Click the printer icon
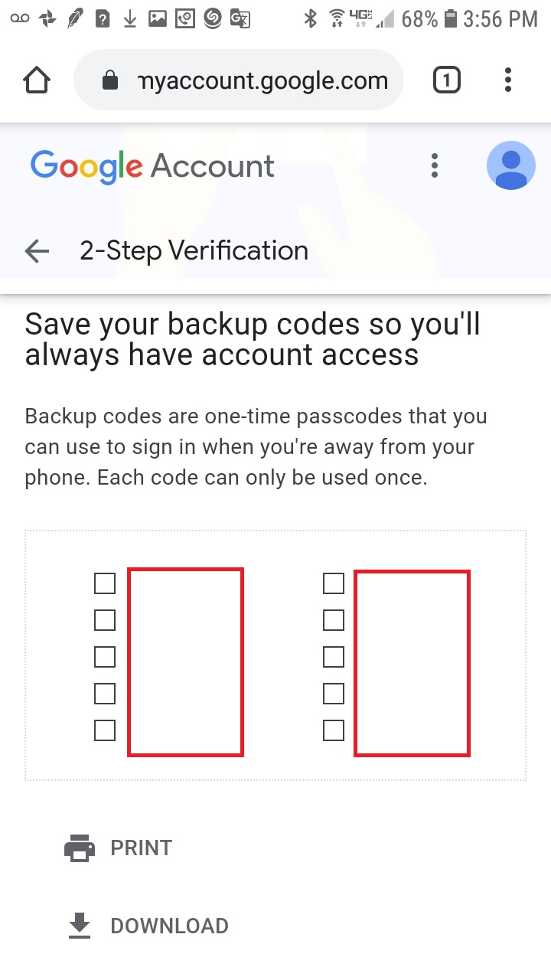Image resolution: width=551 pixels, height=980 pixels. [x=80, y=848]
